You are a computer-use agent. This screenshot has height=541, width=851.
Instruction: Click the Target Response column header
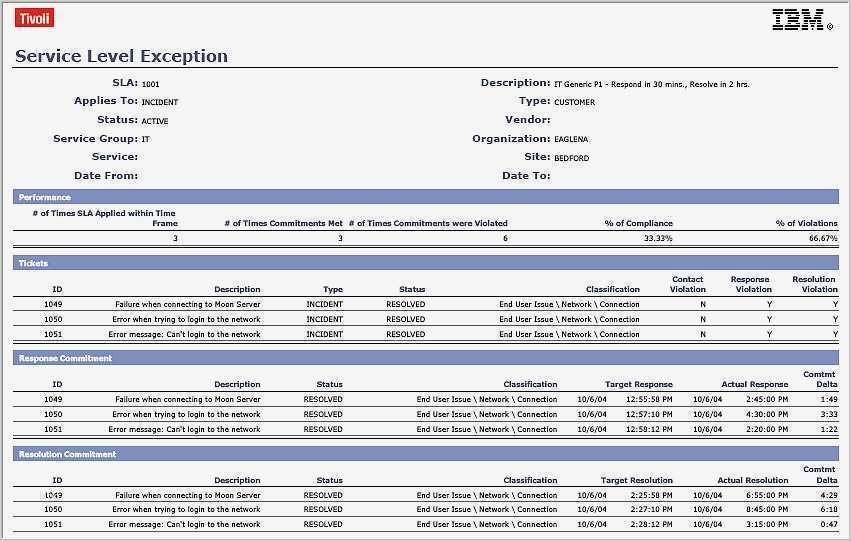(639, 384)
